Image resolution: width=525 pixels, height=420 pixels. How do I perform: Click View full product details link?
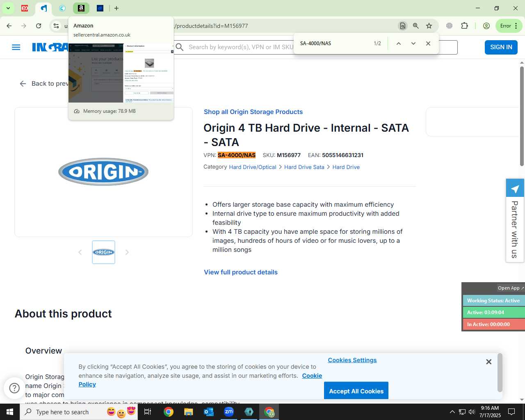(x=241, y=272)
